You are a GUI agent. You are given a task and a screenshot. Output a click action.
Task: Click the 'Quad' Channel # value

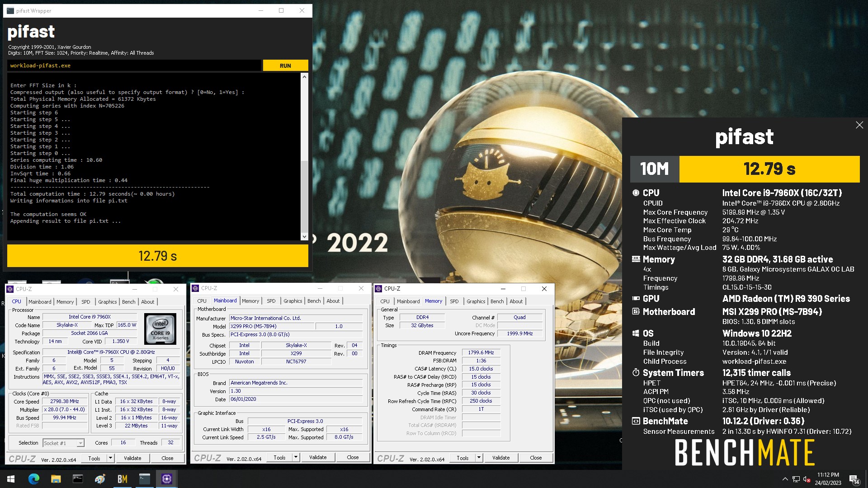point(519,318)
